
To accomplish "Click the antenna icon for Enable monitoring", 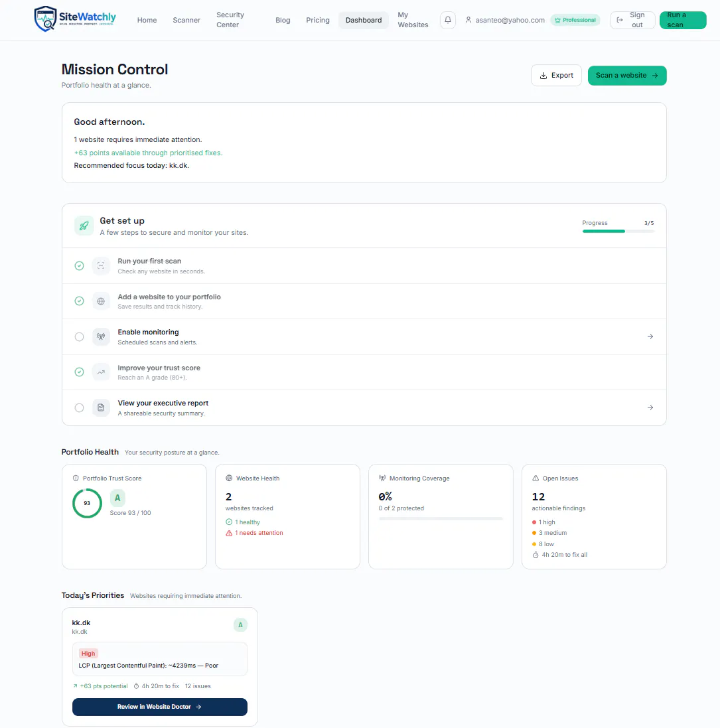I will (x=101, y=336).
